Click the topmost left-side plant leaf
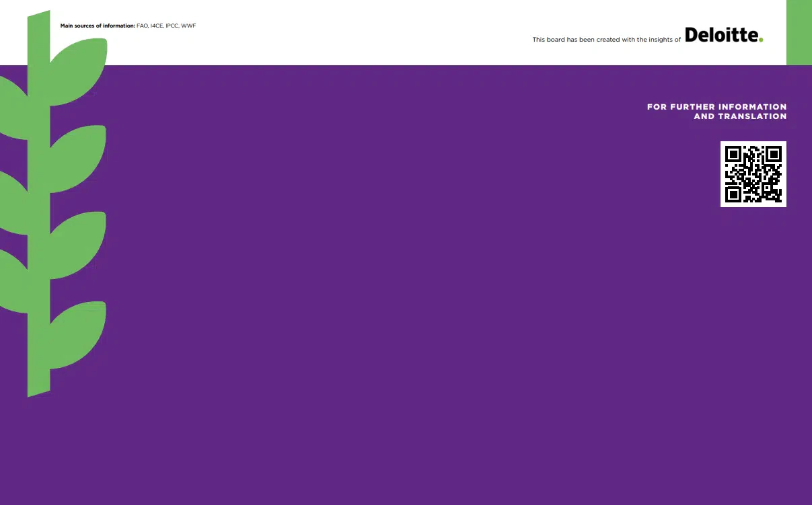 pos(12,108)
